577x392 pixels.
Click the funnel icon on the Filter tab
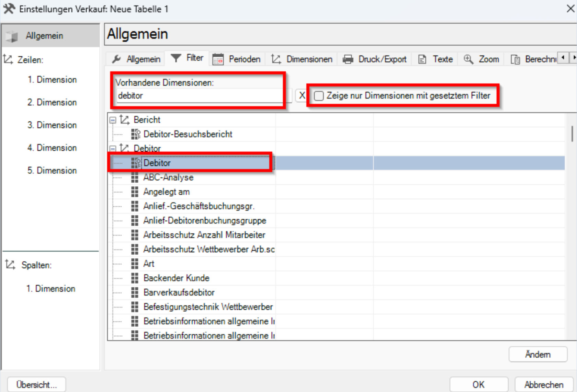pos(176,58)
